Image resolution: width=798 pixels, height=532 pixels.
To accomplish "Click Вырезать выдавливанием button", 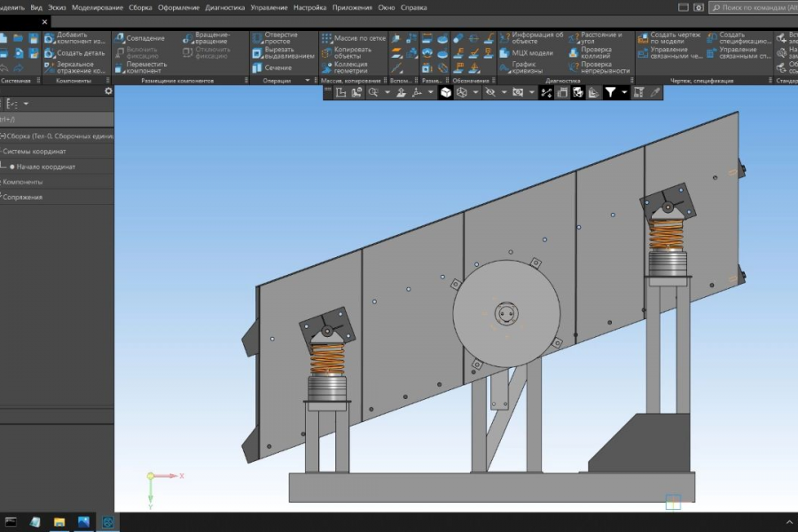I will pos(282,53).
